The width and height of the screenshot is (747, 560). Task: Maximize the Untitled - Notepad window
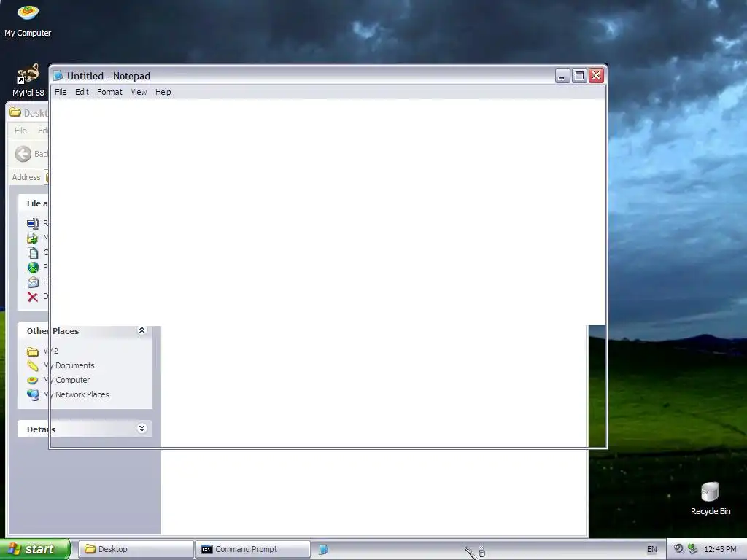point(579,76)
